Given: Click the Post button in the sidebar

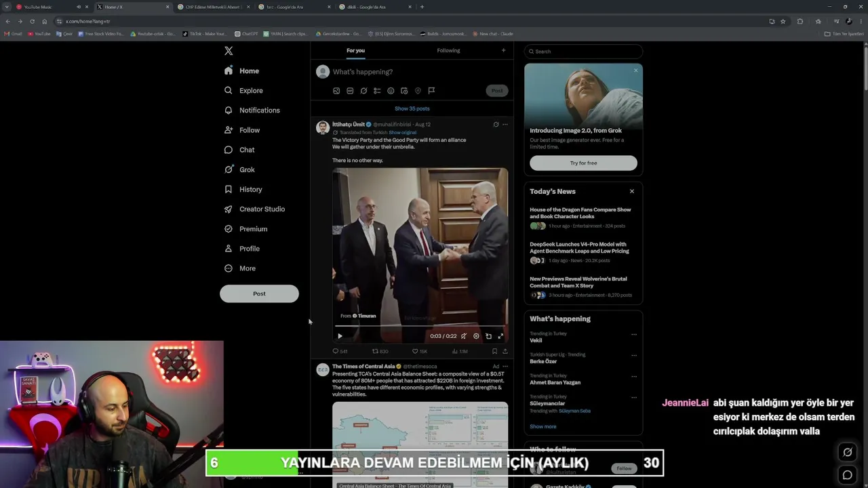Looking at the screenshot, I should [x=259, y=294].
